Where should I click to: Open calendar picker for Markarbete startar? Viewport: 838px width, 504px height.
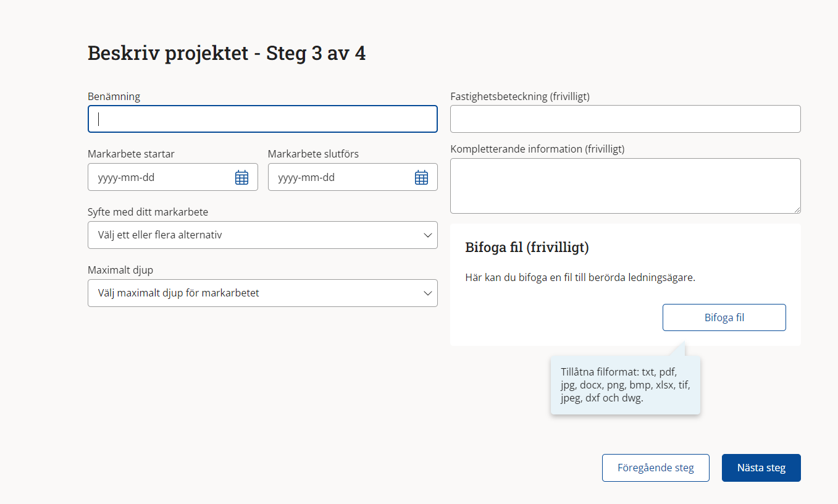(x=241, y=177)
